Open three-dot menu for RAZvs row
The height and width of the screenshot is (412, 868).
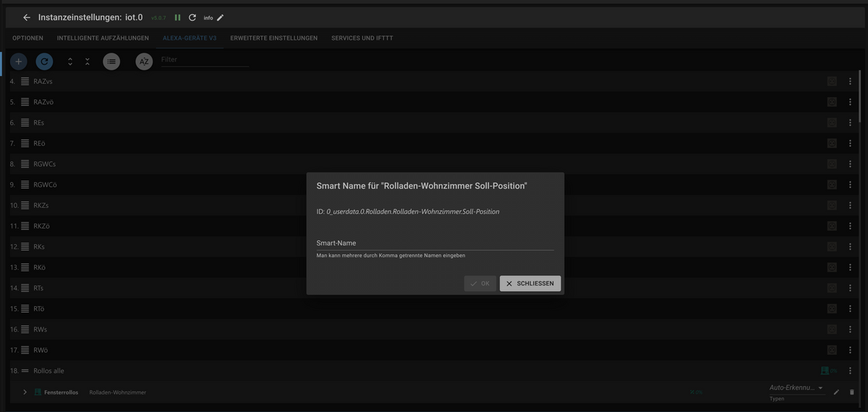coord(851,81)
